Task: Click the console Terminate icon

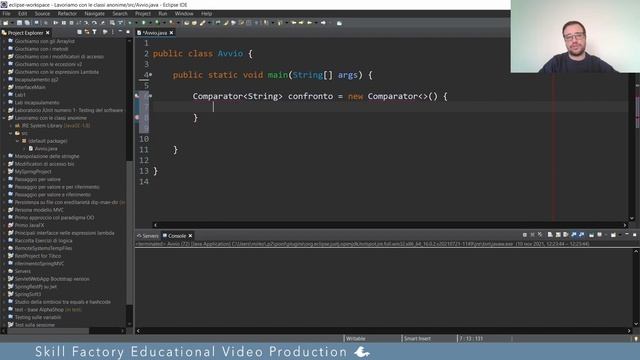Action: [524, 235]
